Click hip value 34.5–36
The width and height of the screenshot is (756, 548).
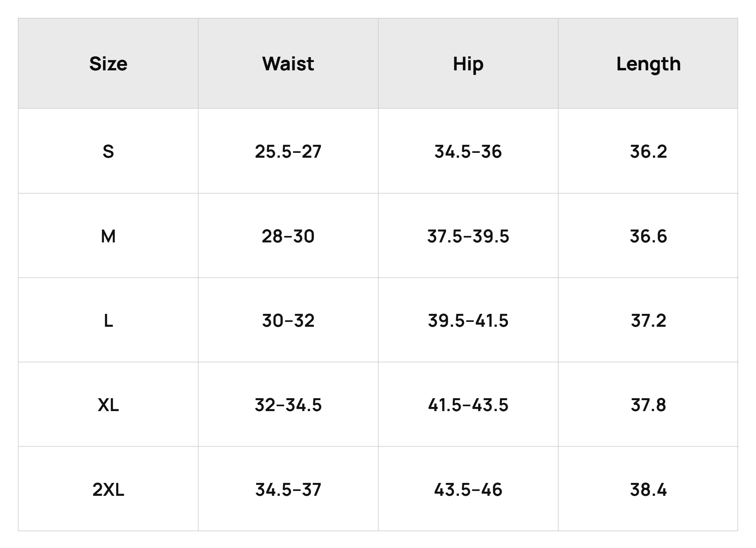tap(468, 152)
